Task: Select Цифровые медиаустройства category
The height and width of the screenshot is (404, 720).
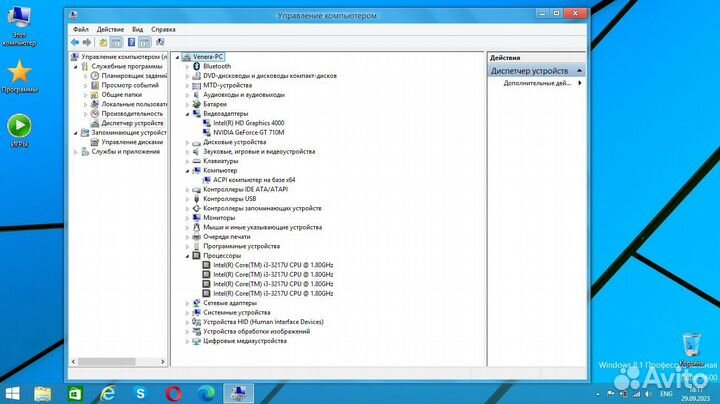Action: 245,341
